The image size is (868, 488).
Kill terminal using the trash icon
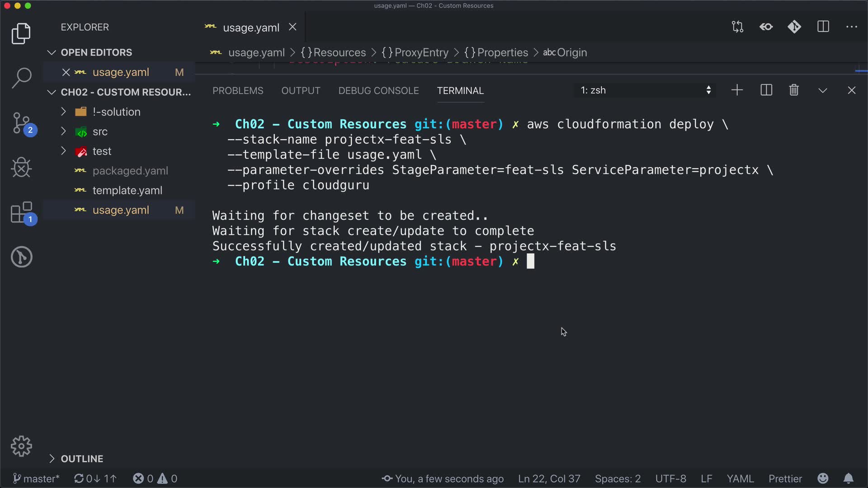794,90
